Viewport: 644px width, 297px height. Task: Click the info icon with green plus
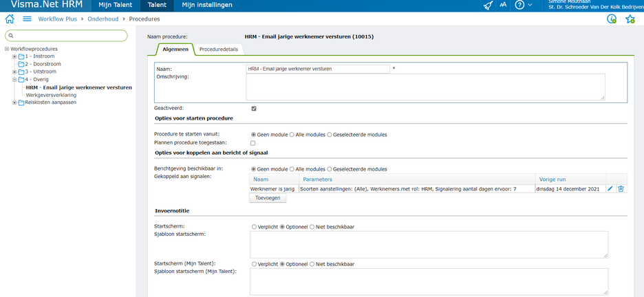612,19
